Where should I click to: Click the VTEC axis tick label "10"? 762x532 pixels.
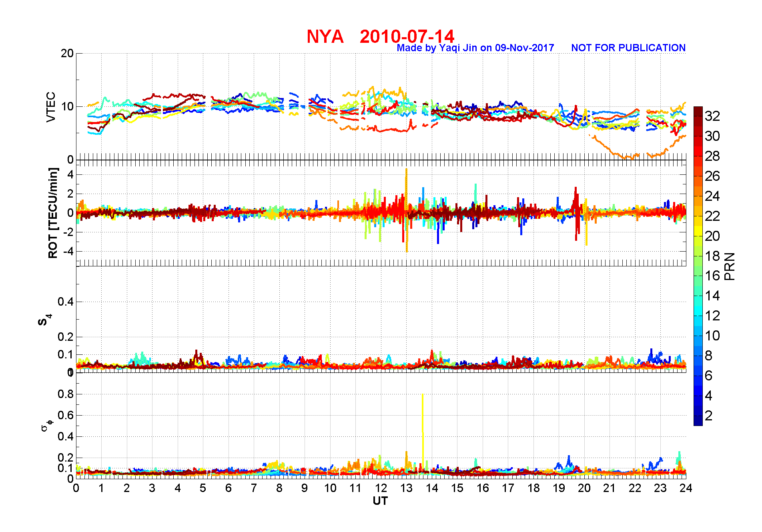pyautogui.click(x=67, y=106)
